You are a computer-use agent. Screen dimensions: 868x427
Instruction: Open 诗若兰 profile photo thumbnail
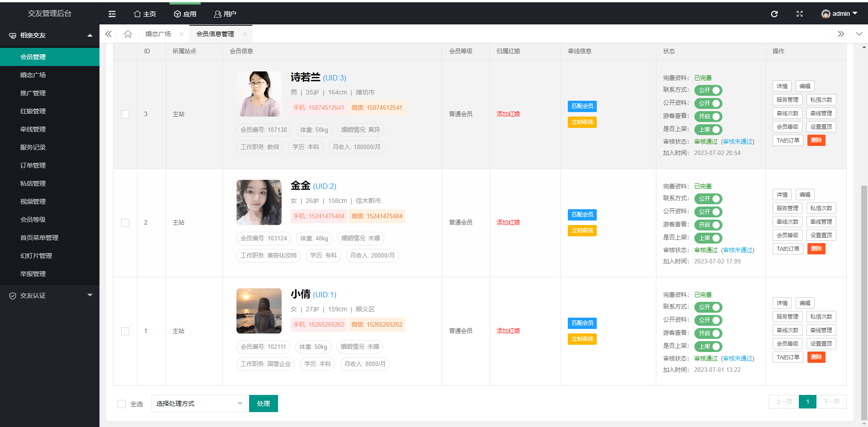pyautogui.click(x=259, y=94)
